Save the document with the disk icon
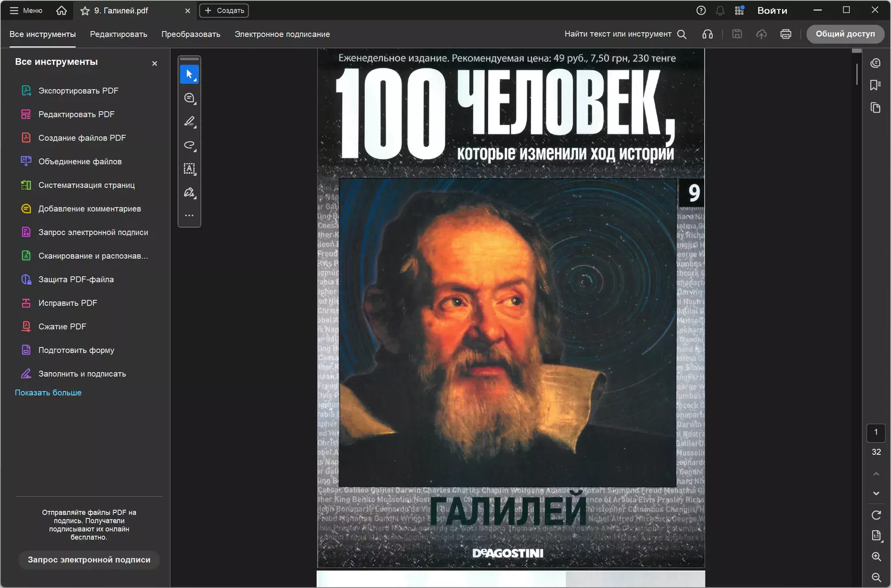Image resolution: width=891 pixels, height=588 pixels. [737, 34]
